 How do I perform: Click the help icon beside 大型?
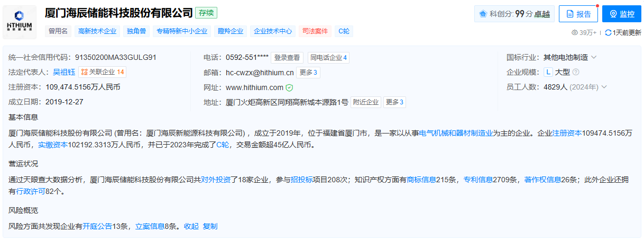click(576, 72)
